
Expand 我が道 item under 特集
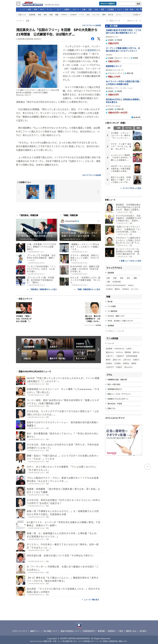coord(124,301)
